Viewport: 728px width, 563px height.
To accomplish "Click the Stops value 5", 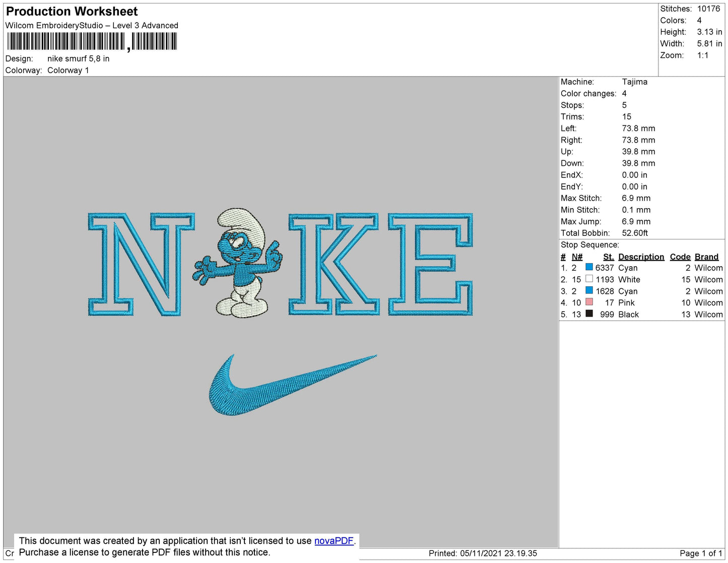I will [624, 105].
